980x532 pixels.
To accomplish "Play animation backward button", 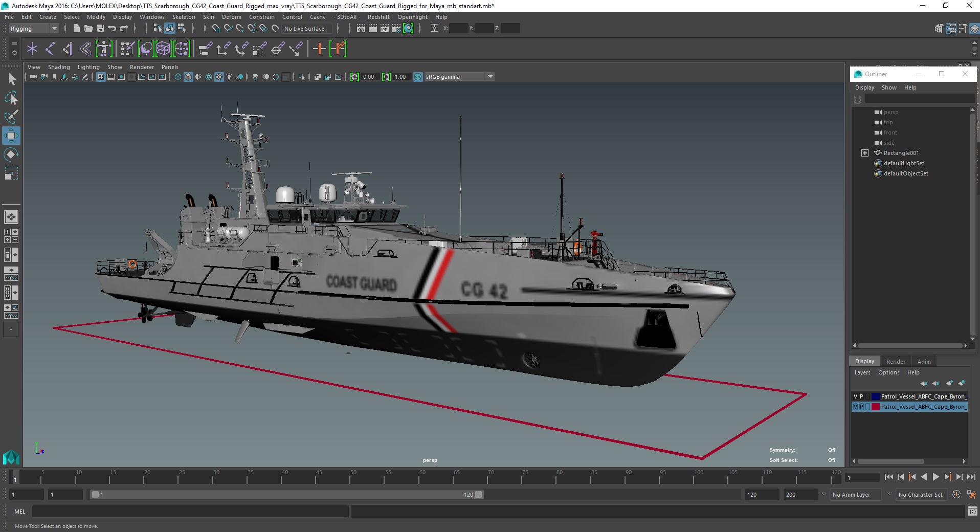I will click(924, 477).
